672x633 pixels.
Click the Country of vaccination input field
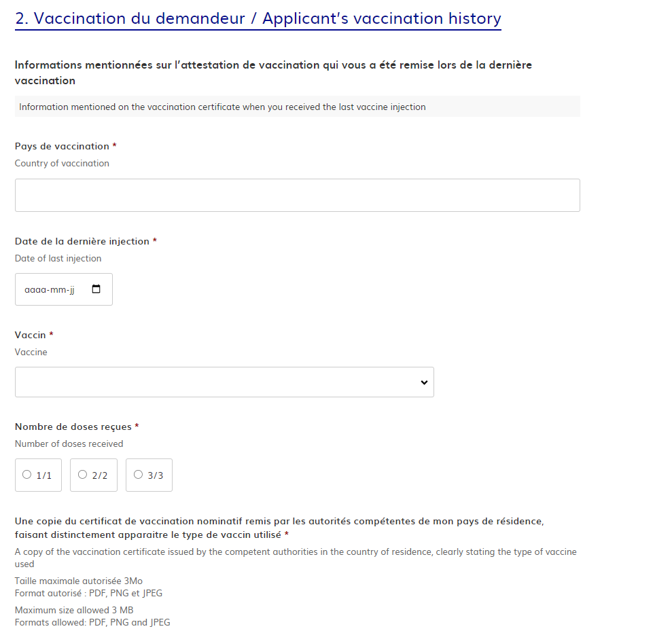point(297,195)
